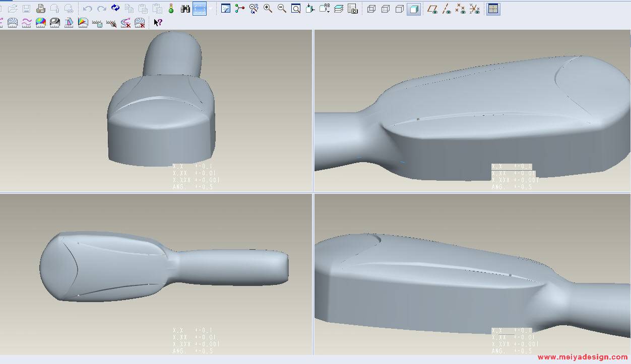The width and height of the screenshot is (631, 364).
Task: Click the zoom out magnifier
Action: tap(282, 9)
